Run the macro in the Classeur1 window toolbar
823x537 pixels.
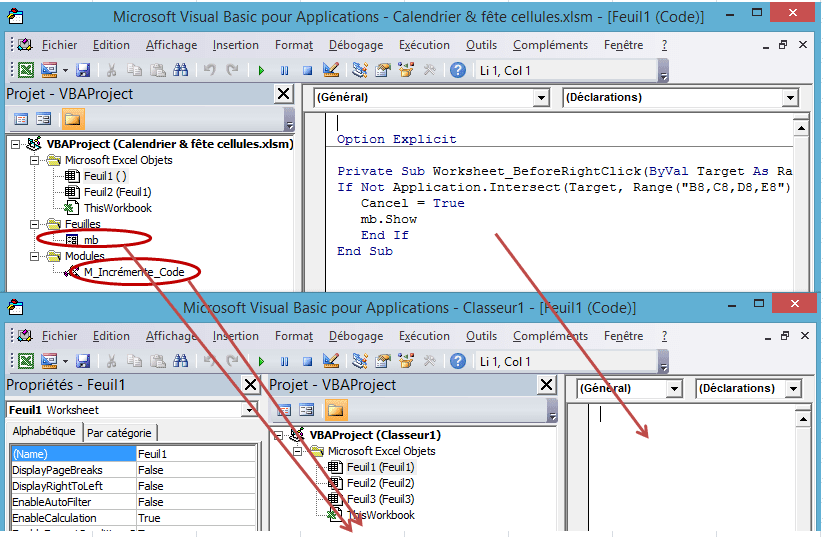coord(261,361)
